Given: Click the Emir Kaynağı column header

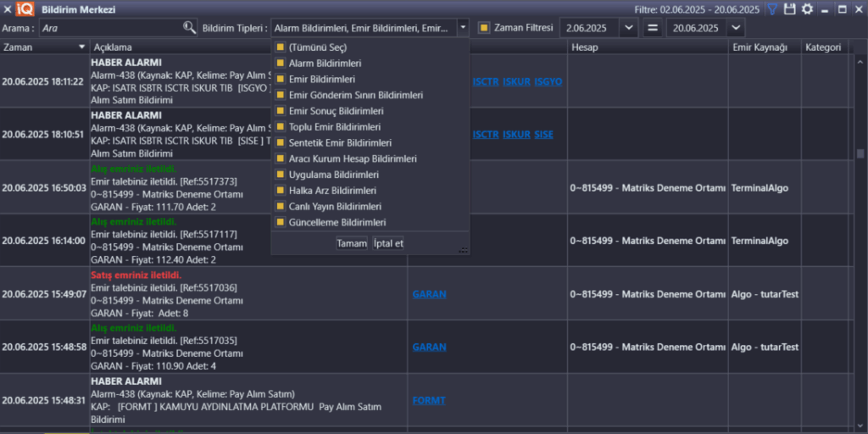Looking at the screenshot, I should pos(765,47).
